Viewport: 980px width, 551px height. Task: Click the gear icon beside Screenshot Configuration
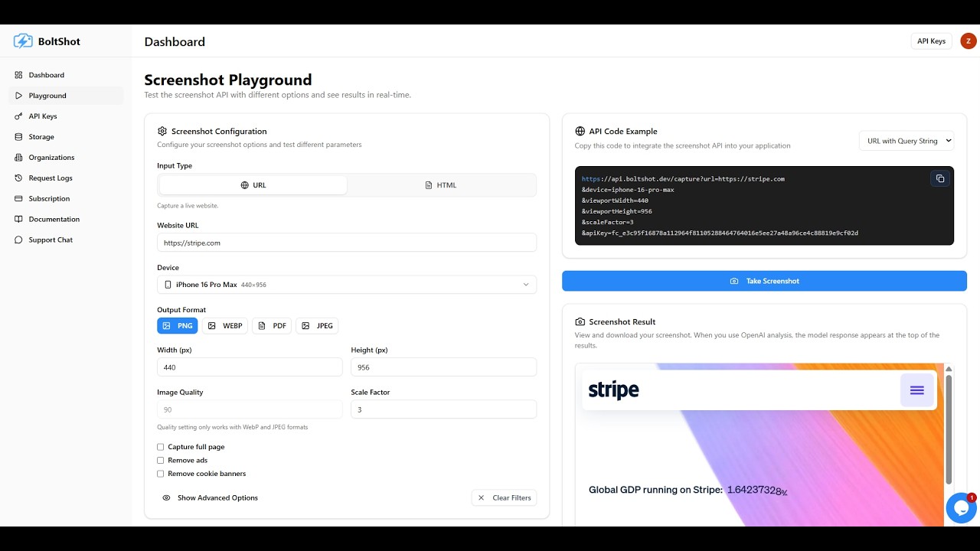(x=162, y=132)
